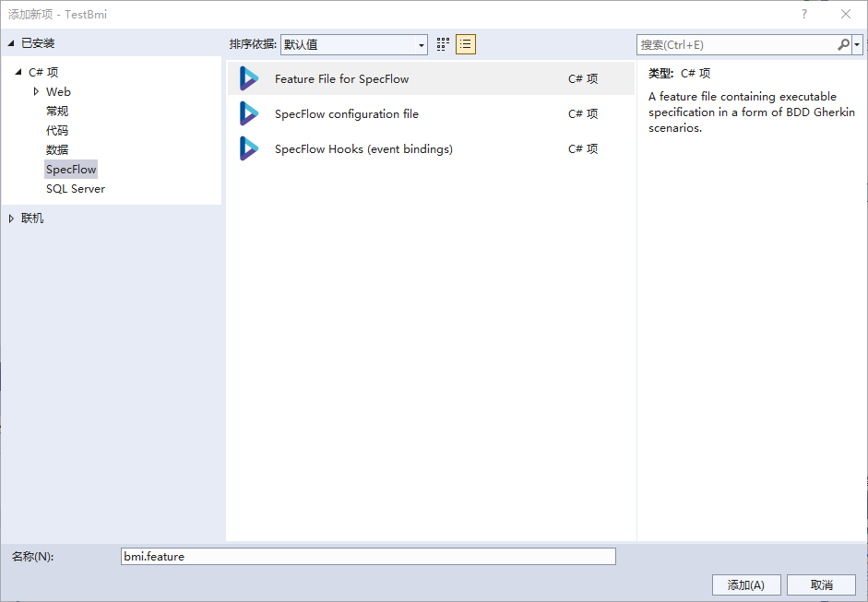Open the search options dropdown arrow
This screenshot has height=602, width=868.
[x=858, y=45]
